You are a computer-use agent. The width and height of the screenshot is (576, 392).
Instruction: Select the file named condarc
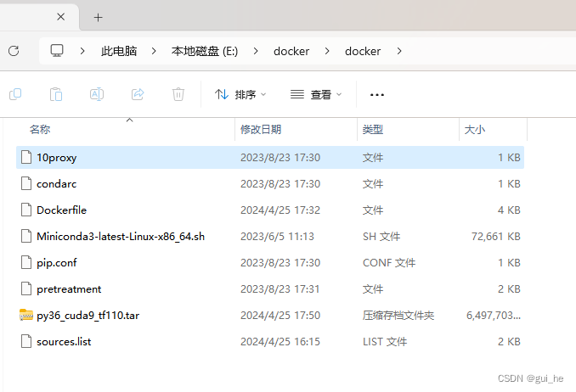pos(57,184)
